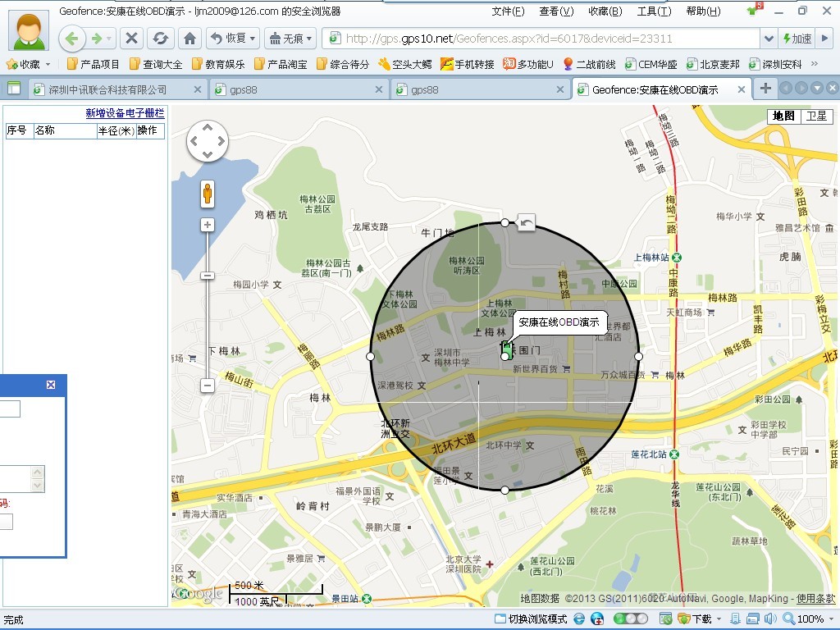The image size is (840, 630).
Task: Open the 教育娱乐 bookmark folder
Action: [x=217, y=64]
